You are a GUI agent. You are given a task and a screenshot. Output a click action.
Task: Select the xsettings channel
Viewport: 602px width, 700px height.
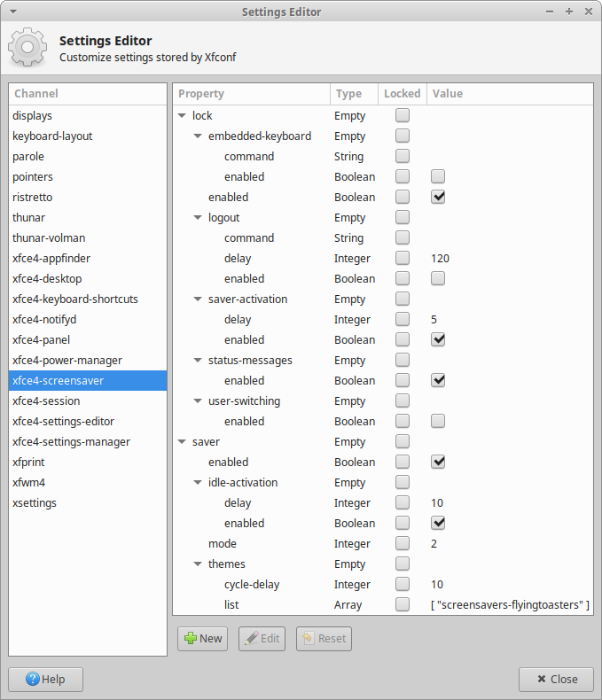click(x=88, y=502)
